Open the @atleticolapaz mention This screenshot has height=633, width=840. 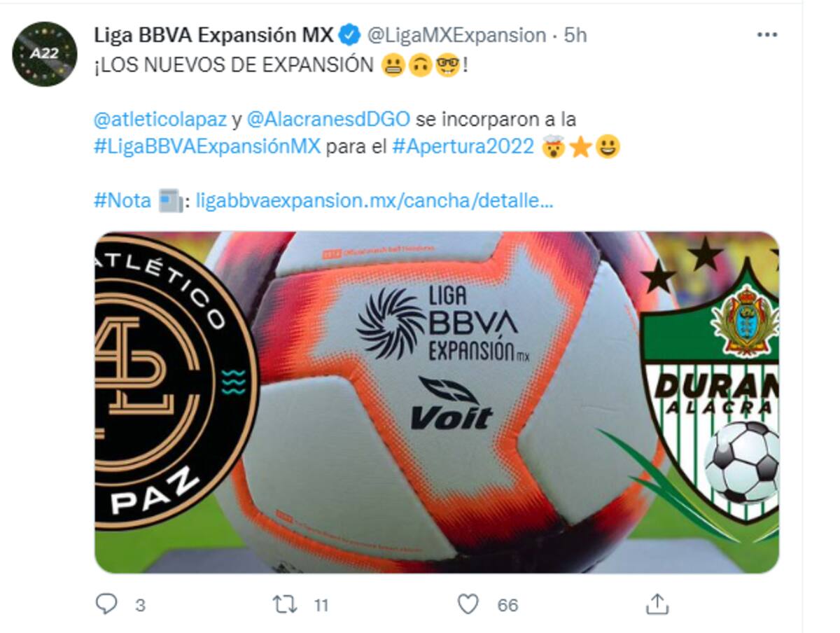pos(160,119)
